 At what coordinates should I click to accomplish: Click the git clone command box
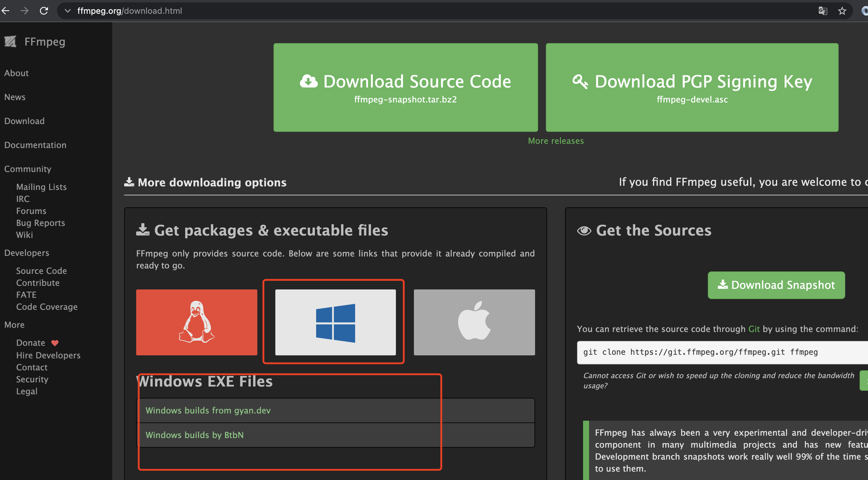[723, 352]
